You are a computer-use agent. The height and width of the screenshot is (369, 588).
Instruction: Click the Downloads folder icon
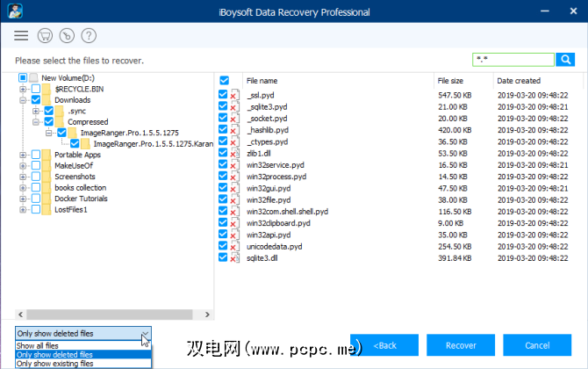[47, 100]
